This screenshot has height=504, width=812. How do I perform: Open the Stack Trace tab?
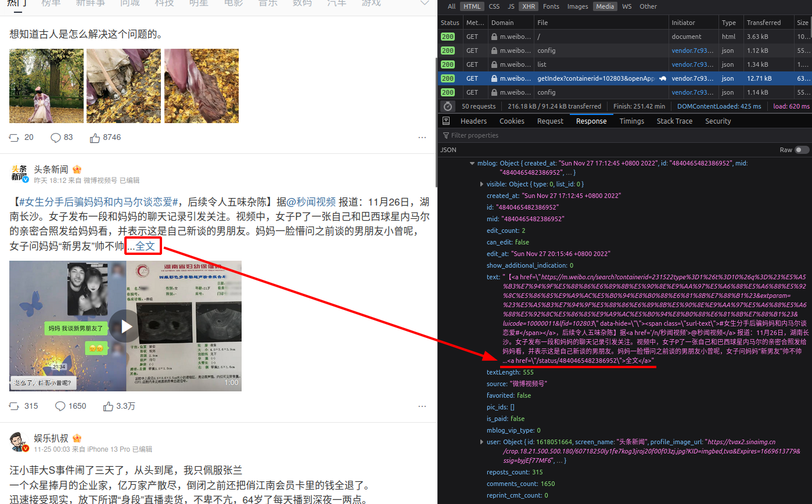(x=674, y=121)
